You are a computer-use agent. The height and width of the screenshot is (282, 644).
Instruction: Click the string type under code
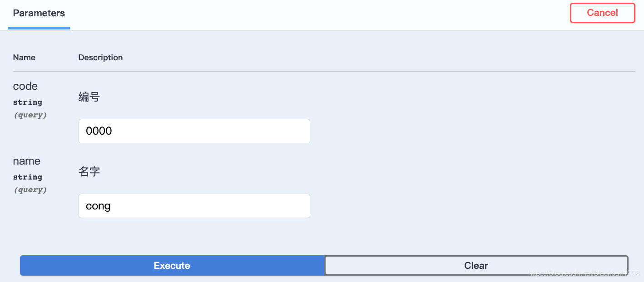[28, 102]
